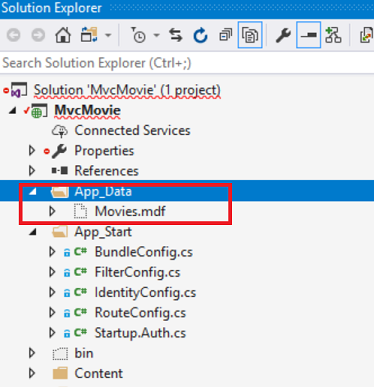Image resolution: width=374 pixels, height=387 pixels.
Task: Expand the Content folder
Action: pyautogui.click(x=32, y=373)
